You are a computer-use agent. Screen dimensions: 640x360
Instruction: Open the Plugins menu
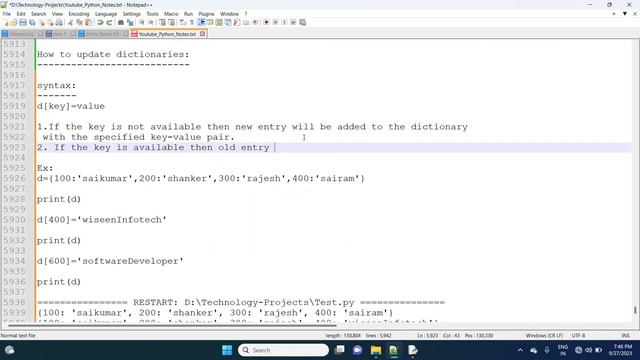point(206,14)
